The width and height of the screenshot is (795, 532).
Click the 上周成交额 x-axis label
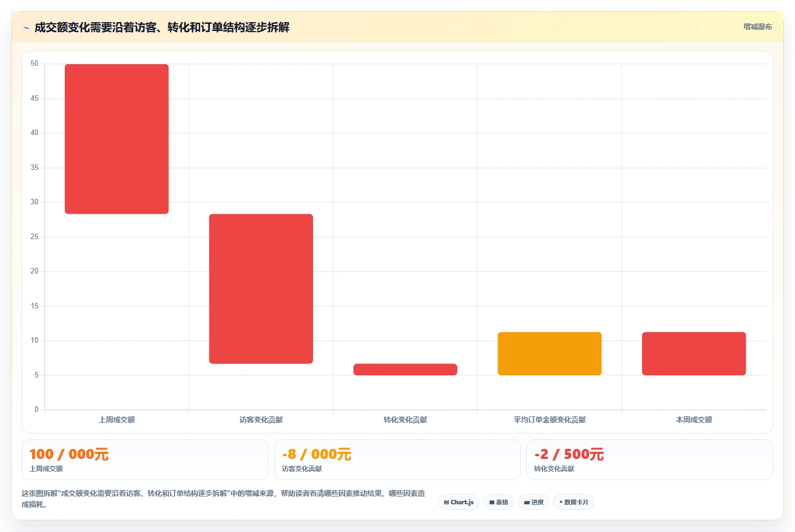coord(117,420)
